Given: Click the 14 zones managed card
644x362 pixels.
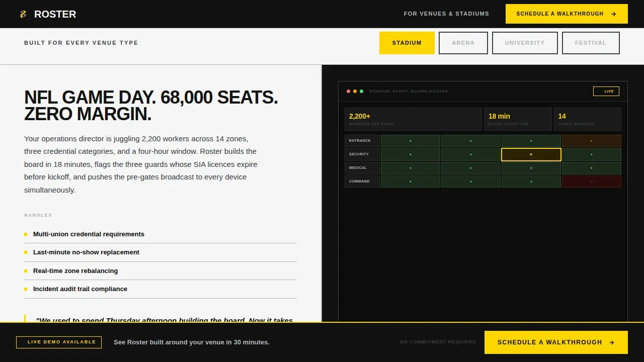Looking at the screenshot, I should [x=588, y=119].
